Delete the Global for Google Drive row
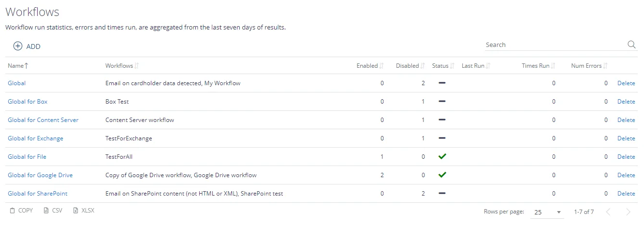 tap(626, 175)
